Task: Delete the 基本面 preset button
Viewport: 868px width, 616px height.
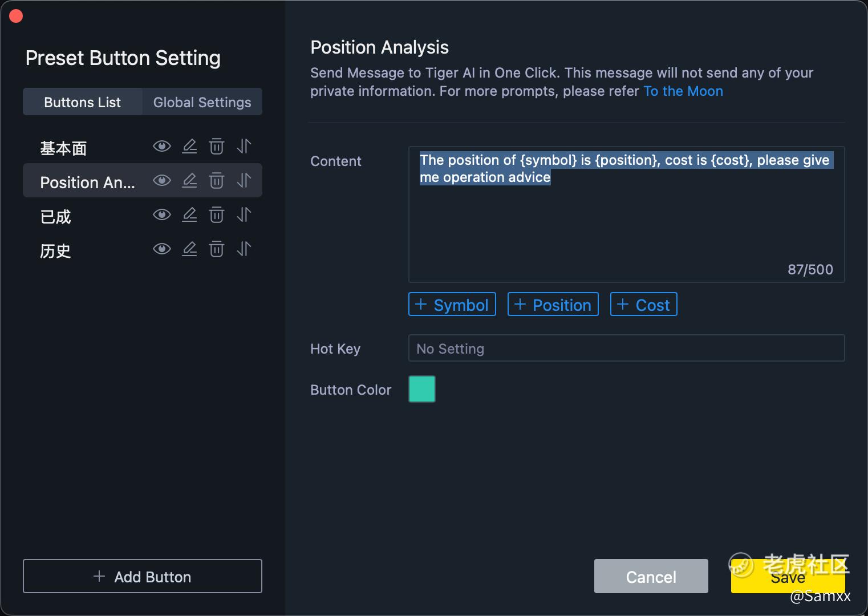Action: click(x=217, y=147)
